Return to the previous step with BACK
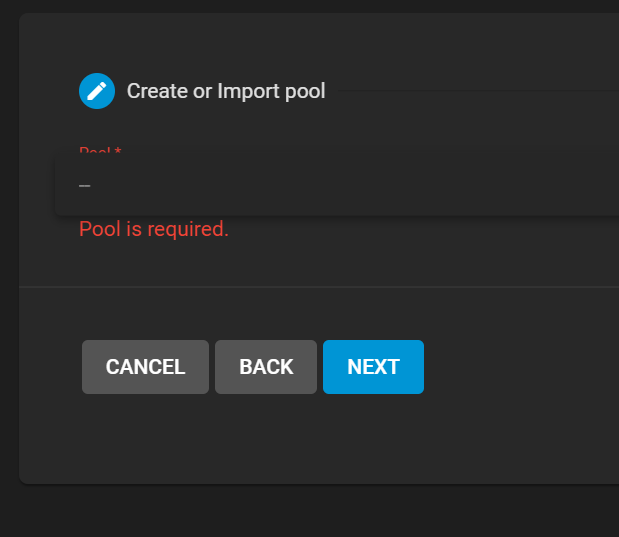619x537 pixels. click(x=266, y=367)
